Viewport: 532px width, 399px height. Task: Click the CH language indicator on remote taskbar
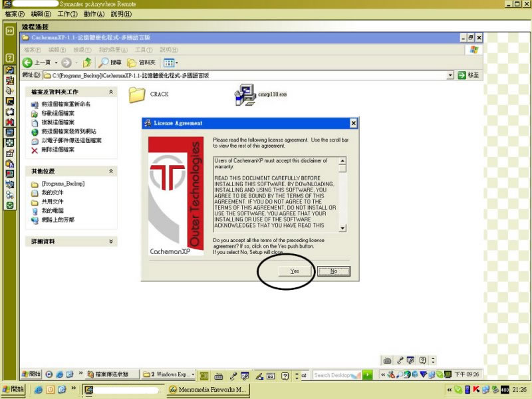pos(204,376)
